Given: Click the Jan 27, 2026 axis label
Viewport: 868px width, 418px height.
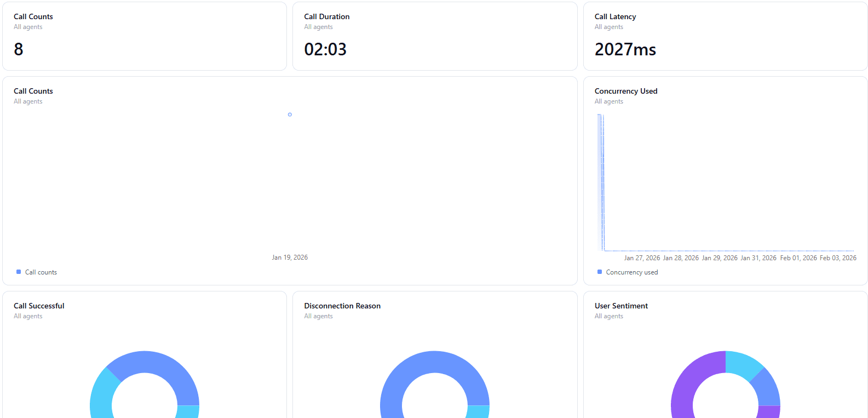Looking at the screenshot, I should coord(642,258).
